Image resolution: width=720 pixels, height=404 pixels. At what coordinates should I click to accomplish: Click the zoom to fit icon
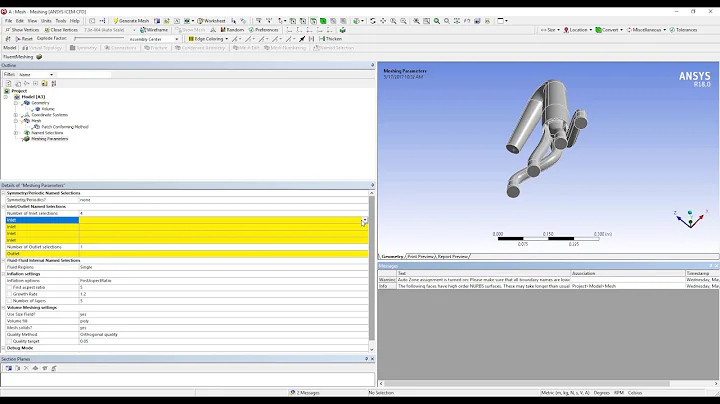point(416,21)
